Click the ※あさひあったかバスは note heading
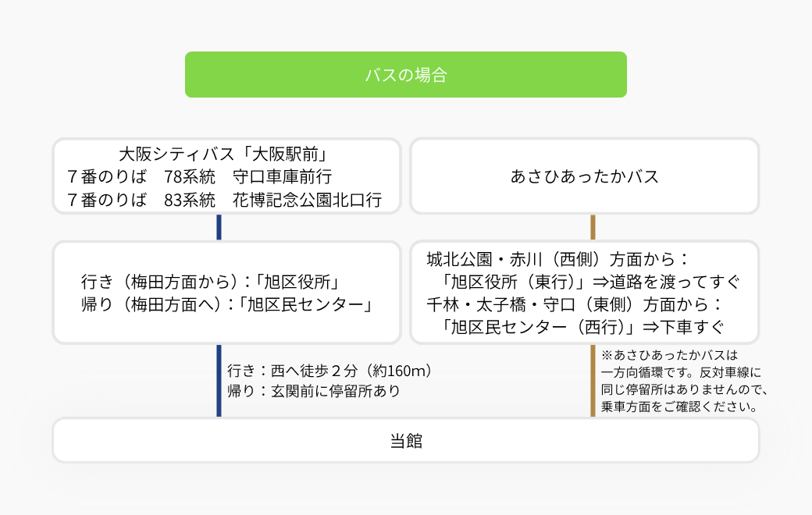The image size is (812, 515). 669,355
